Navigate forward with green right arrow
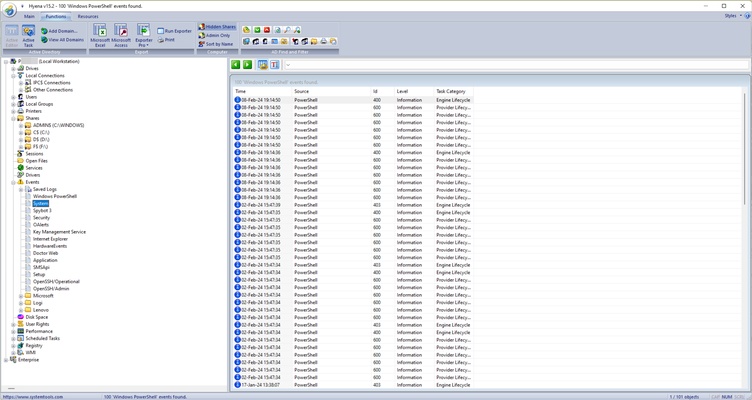This screenshot has height=400, width=752. [247, 65]
